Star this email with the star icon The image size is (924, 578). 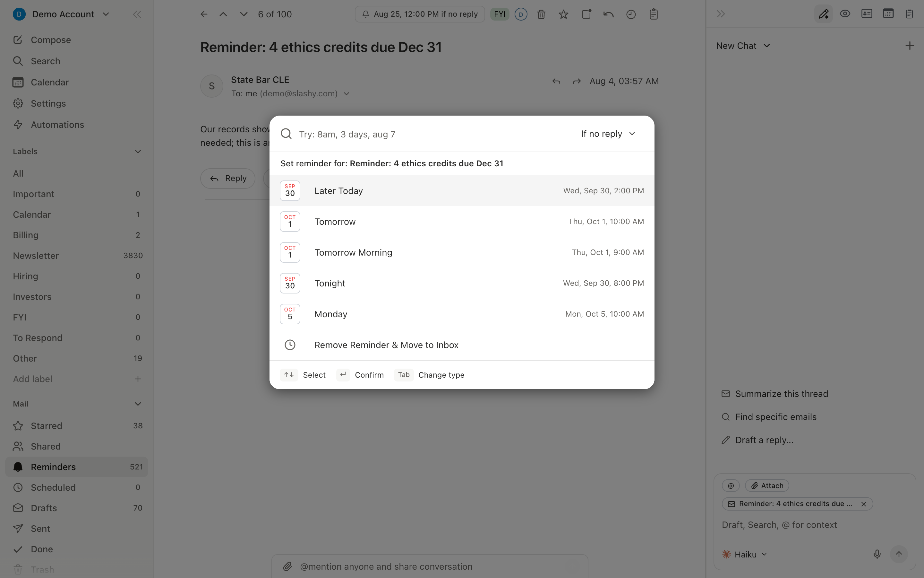click(564, 14)
